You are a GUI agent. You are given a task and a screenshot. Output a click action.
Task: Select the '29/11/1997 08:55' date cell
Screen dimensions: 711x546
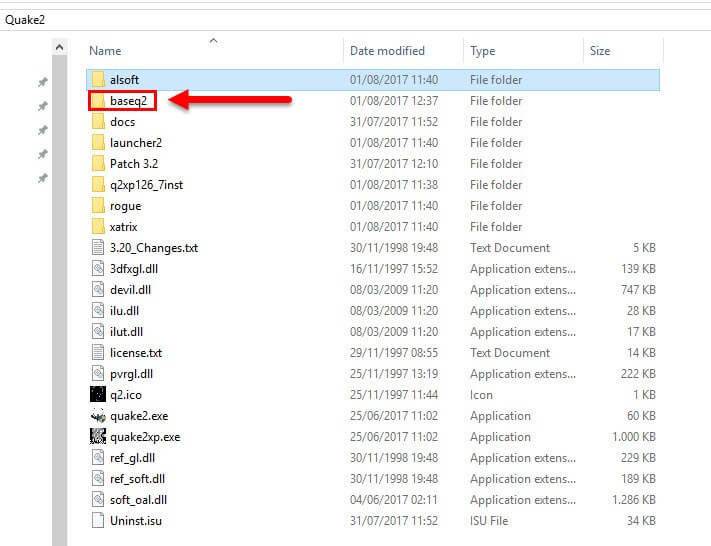point(394,353)
